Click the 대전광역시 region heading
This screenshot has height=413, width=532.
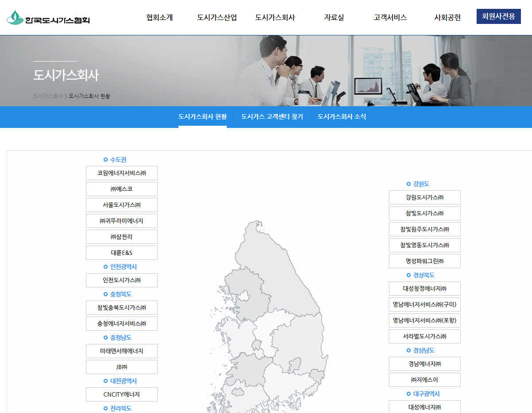(x=124, y=381)
